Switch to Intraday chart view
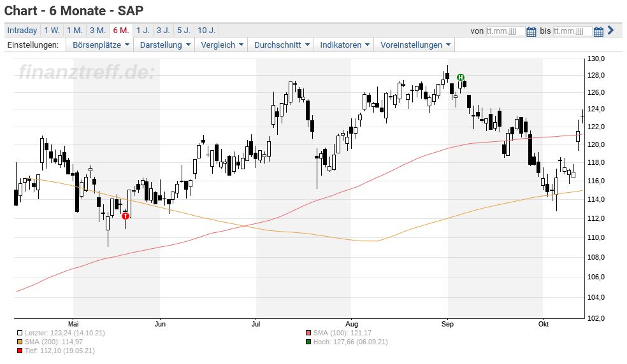Screen dimensions: 627x364 tap(22, 31)
